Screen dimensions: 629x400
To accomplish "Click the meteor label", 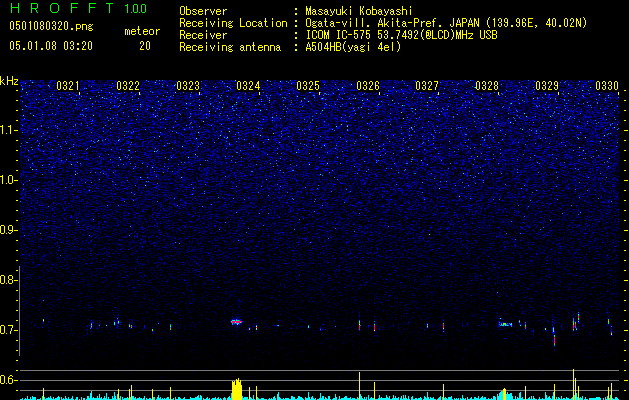I will click(x=142, y=31).
